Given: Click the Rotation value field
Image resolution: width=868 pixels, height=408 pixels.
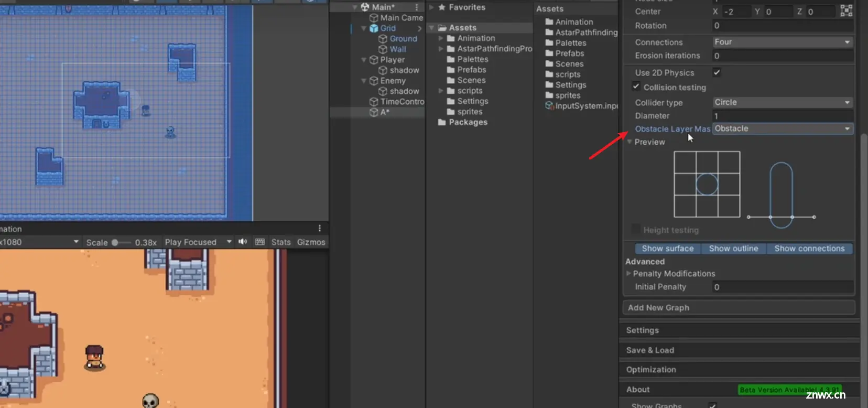Looking at the screenshot, I should (x=783, y=26).
